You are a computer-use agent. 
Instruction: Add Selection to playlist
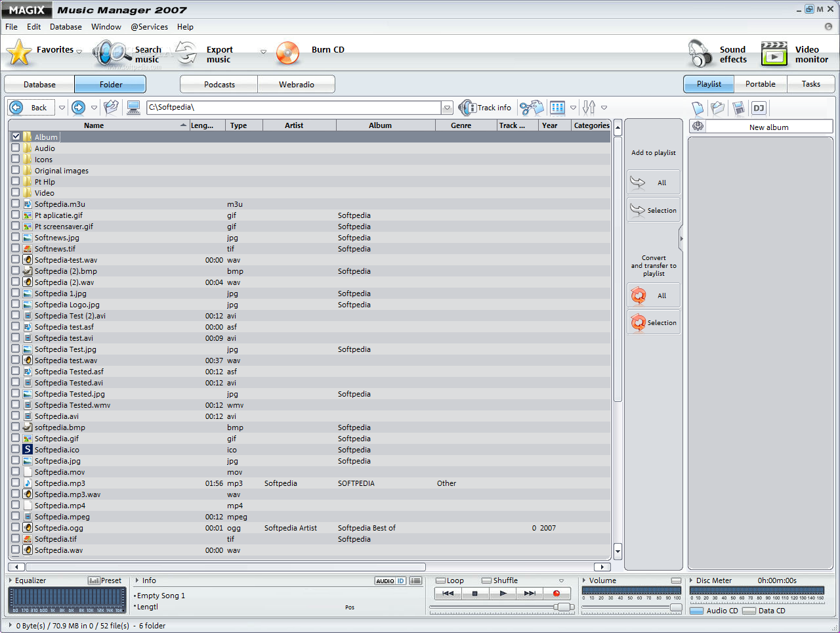[654, 210]
